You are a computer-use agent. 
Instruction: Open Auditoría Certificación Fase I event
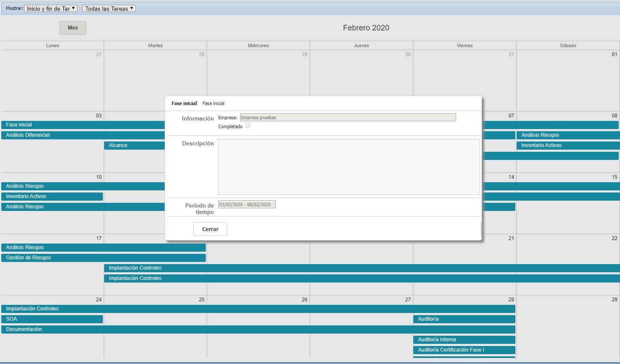tap(464, 350)
